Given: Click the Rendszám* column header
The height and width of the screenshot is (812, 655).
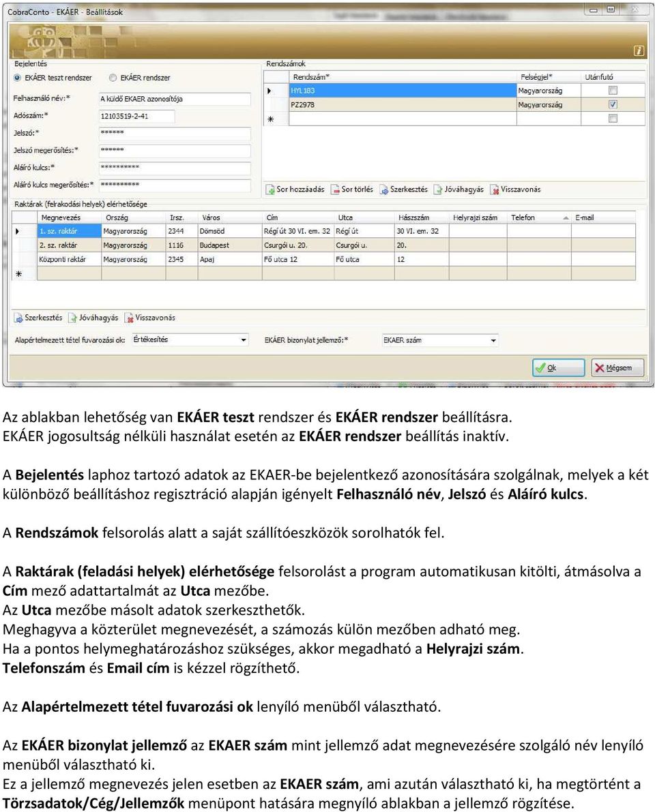Looking at the screenshot, I should point(403,77).
